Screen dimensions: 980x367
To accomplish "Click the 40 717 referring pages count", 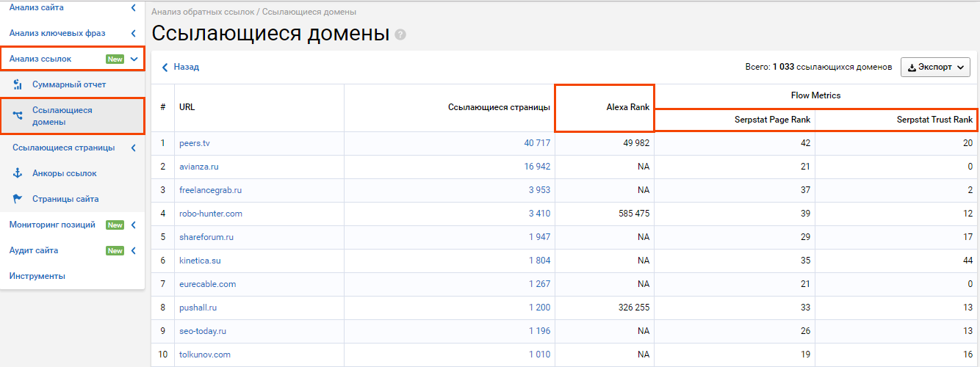I will tap(537, 143).
